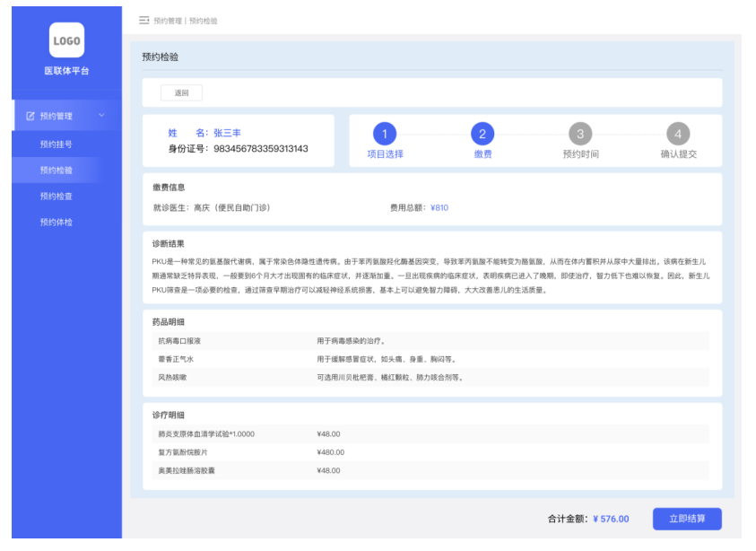Toggle the hamburger menu icon in header
Screen dimensions: 756x551
143,20
